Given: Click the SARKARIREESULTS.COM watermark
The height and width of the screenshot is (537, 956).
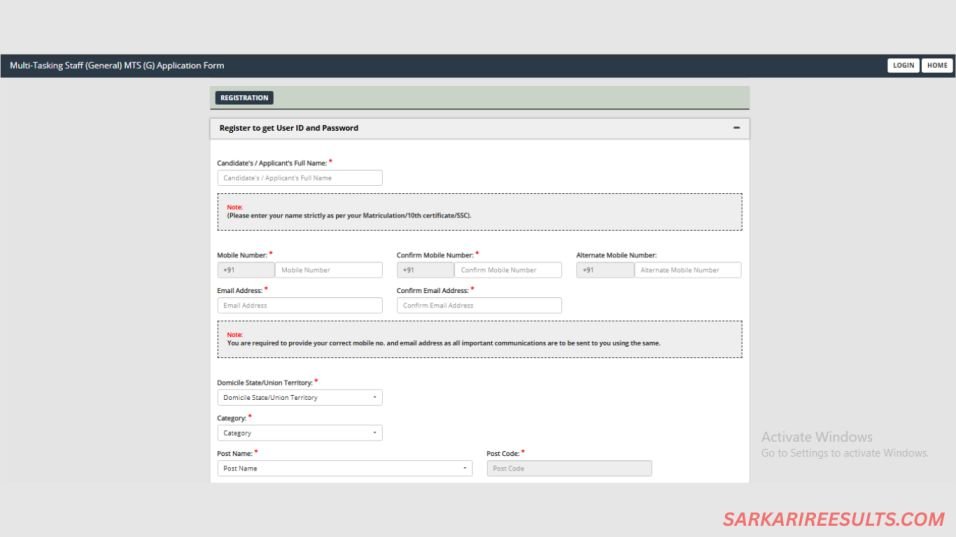Looking at the screenshot, I should [833, 519].
